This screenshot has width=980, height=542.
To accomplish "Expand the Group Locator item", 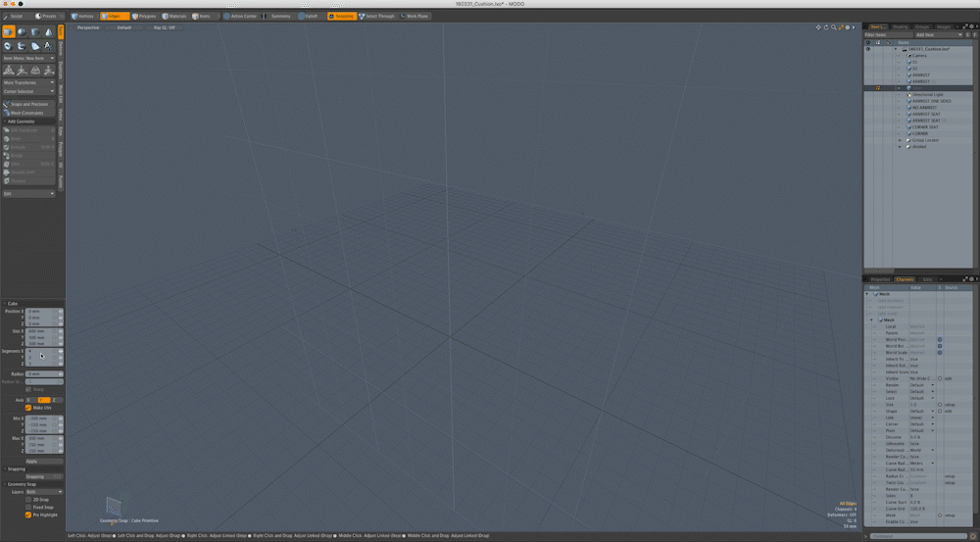I will click(x=900, y=140).
